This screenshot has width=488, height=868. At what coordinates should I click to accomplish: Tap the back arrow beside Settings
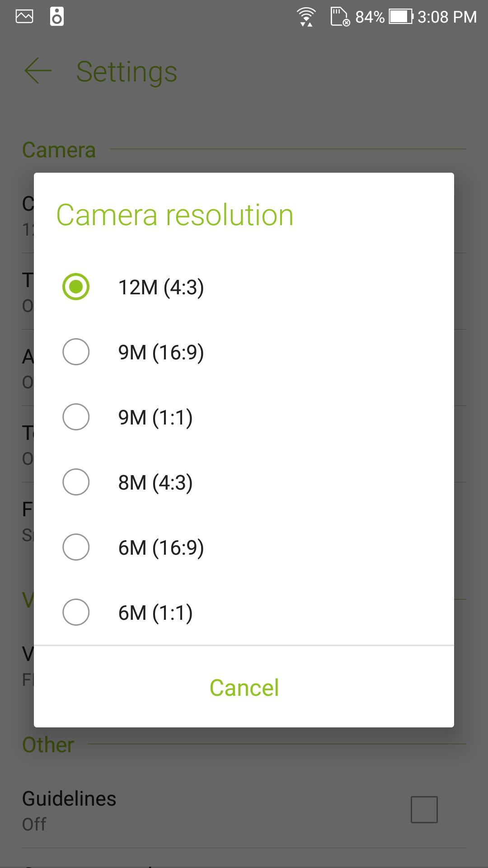pyautogui.click(x=38, y=71)
